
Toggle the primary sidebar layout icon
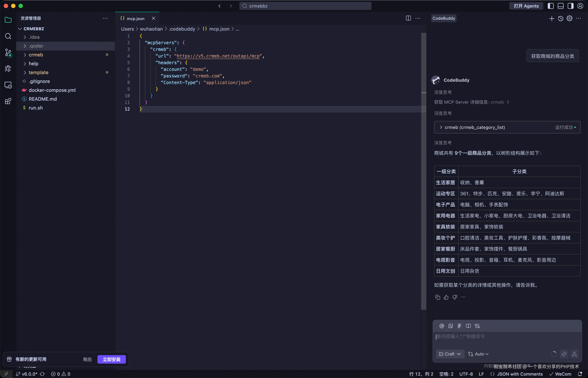coord(551,6)
